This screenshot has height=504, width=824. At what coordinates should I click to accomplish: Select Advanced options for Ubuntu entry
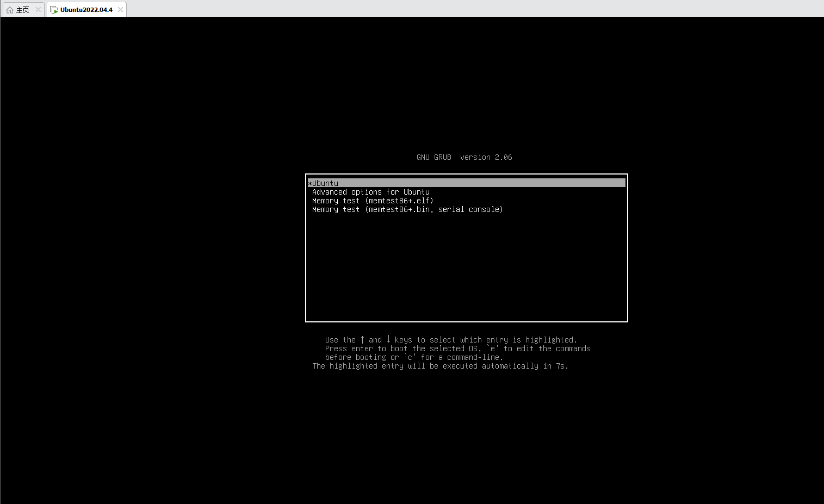(370, 192)
